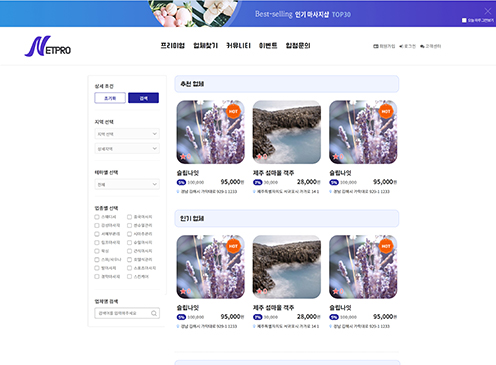Open 제주 섬마을 객주 photo under 인기 업체

click(x=287, y=267)
